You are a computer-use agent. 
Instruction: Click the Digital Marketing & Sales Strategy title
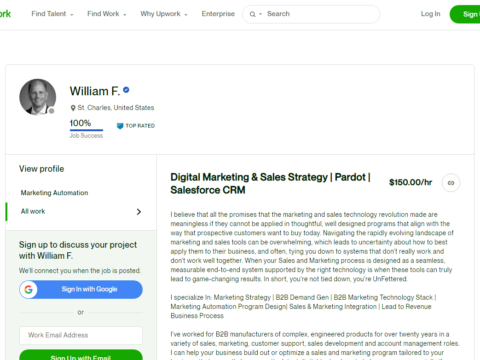(x=270, y=183)
